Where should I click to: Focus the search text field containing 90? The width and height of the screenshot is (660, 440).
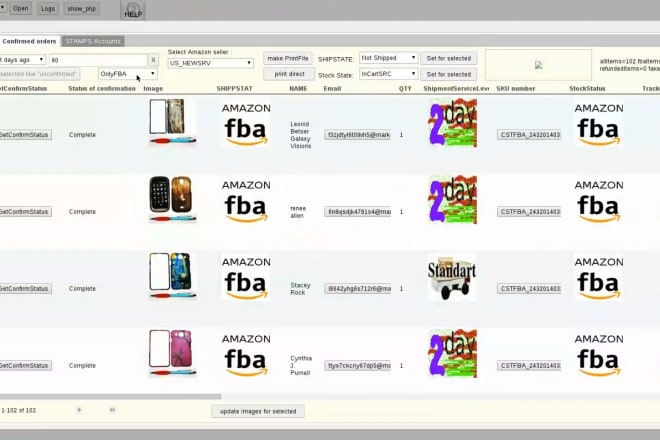point(98,60)
